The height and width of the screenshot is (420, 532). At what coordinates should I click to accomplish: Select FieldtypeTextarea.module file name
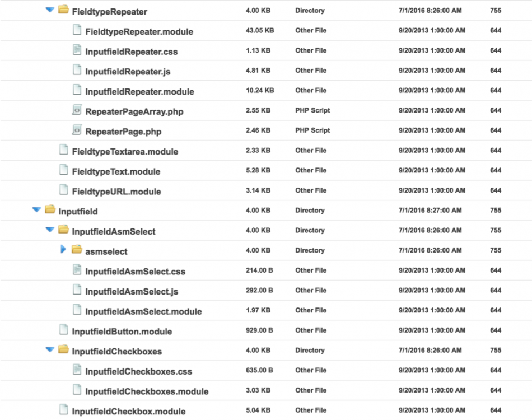125,151
